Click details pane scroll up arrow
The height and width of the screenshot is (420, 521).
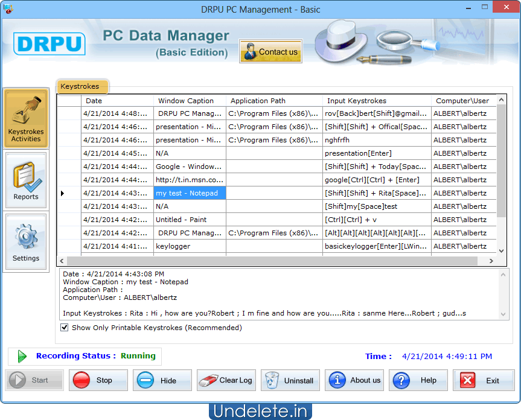pos(503,275)
